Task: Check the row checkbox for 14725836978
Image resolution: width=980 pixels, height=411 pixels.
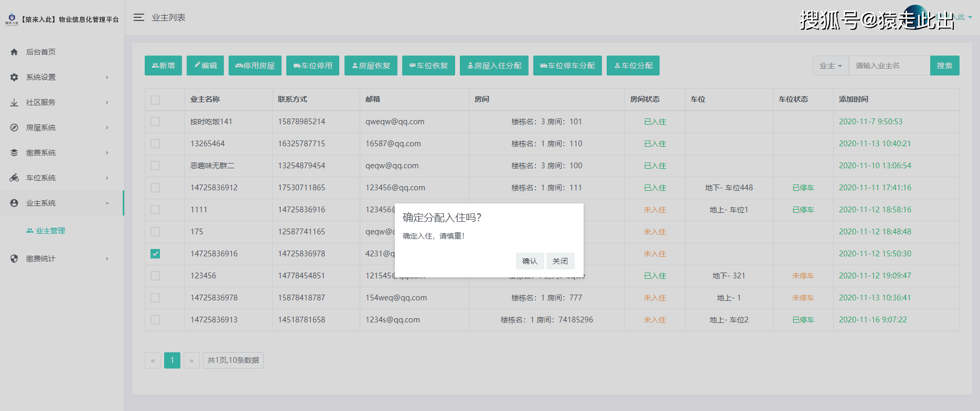Action: click(x=155, y=298)
